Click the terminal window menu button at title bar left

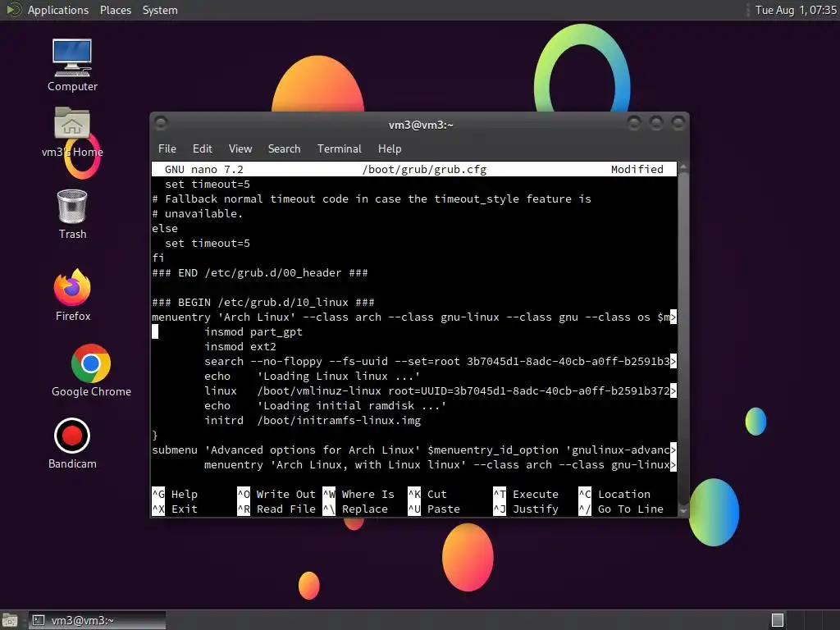coord(160,123)
